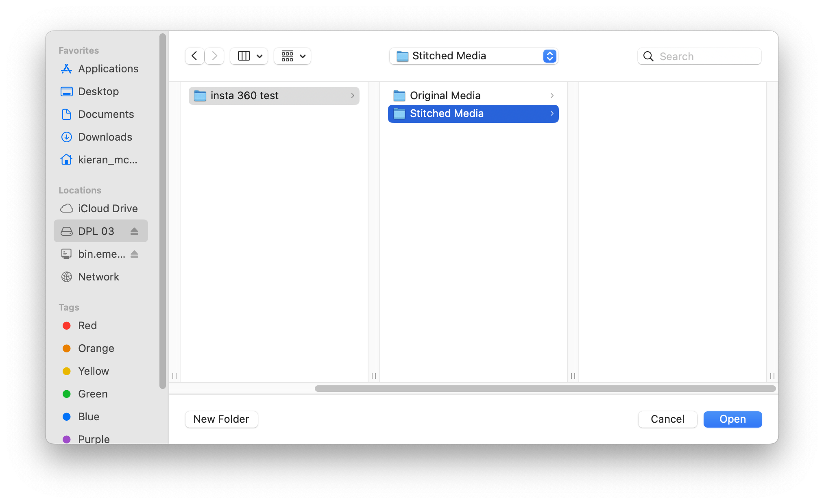Click the iCloud Drive cloud icon

(x=67, y=209)
